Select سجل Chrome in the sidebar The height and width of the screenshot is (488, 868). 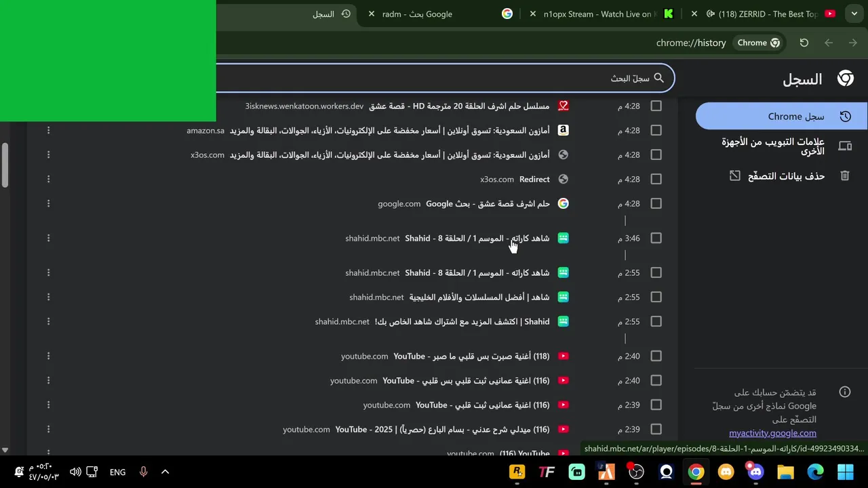782,116
